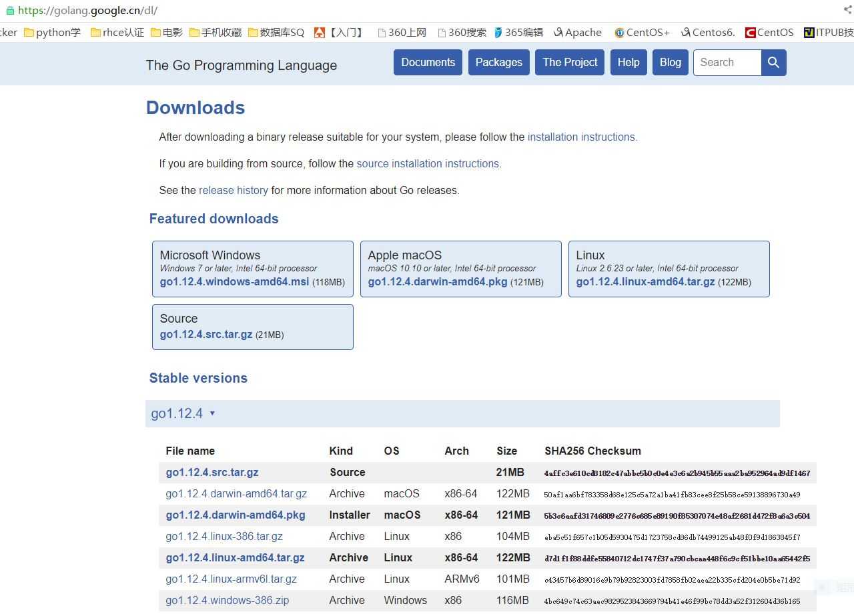Viewport: 854px width, 616px height.
Task: Click the search magnifier button
Action: (773, 62)
